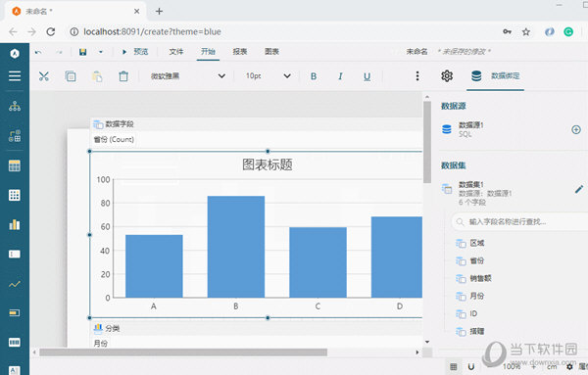This screenshot has height=375, width=588.
Task: Select the table tool in the sidebar
Action: click(x=15, y=165)
